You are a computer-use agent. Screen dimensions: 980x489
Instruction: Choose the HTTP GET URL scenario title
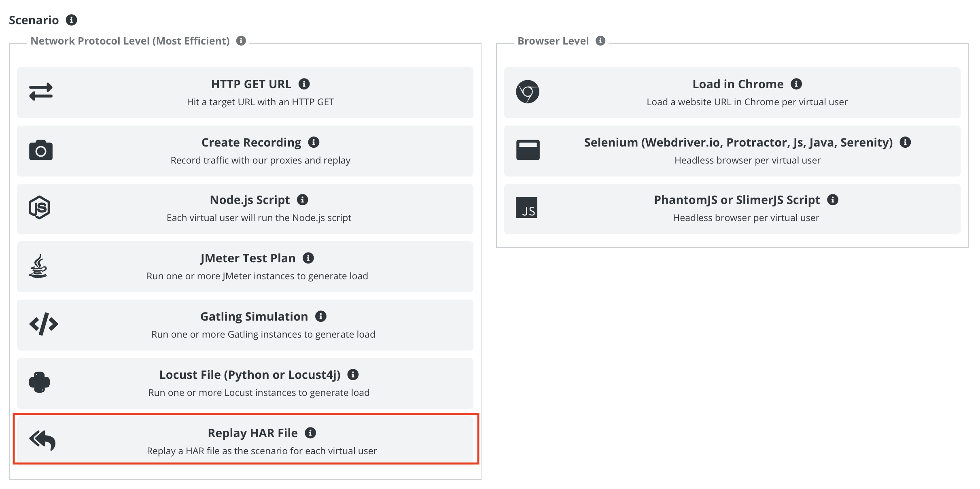251,84
